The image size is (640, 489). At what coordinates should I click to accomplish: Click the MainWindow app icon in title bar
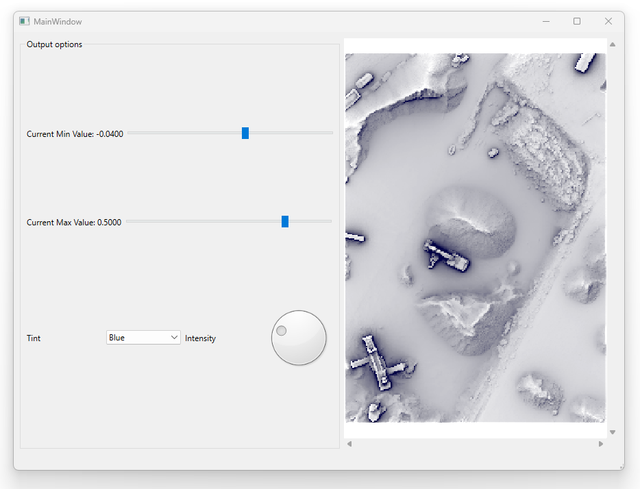click(x=24, y=21)
